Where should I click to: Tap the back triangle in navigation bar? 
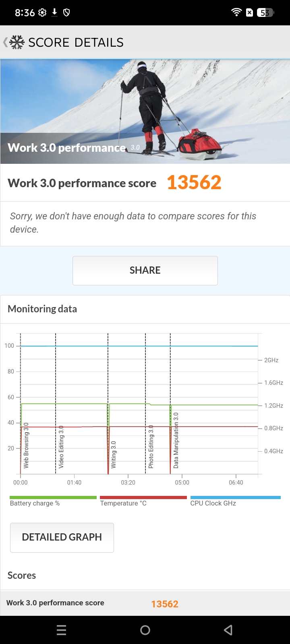pos(228,630)
